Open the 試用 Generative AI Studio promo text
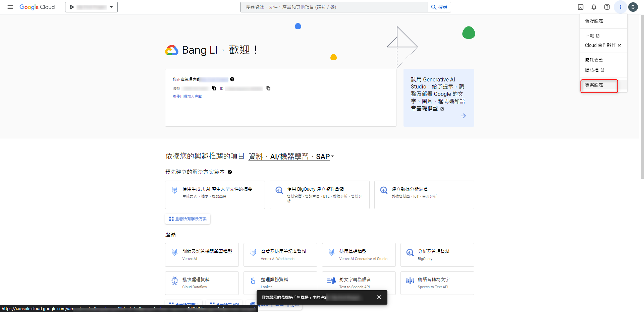The width and height of the screenshot is (644, 312). coord(438,94)
